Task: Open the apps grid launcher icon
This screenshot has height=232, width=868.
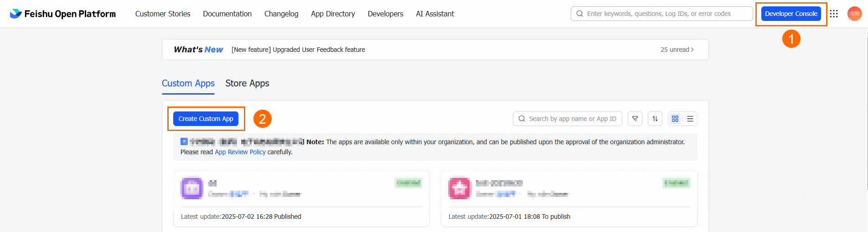Action: pos(834,14)
